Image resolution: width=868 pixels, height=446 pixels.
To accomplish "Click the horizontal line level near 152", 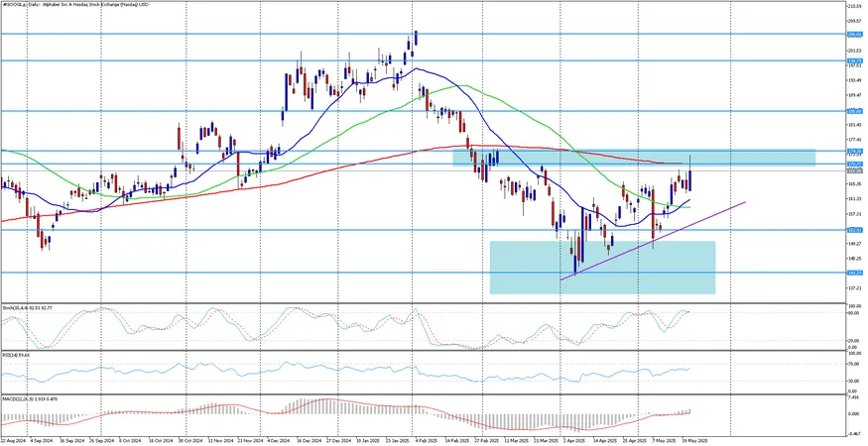I will (x=424, y=230).
